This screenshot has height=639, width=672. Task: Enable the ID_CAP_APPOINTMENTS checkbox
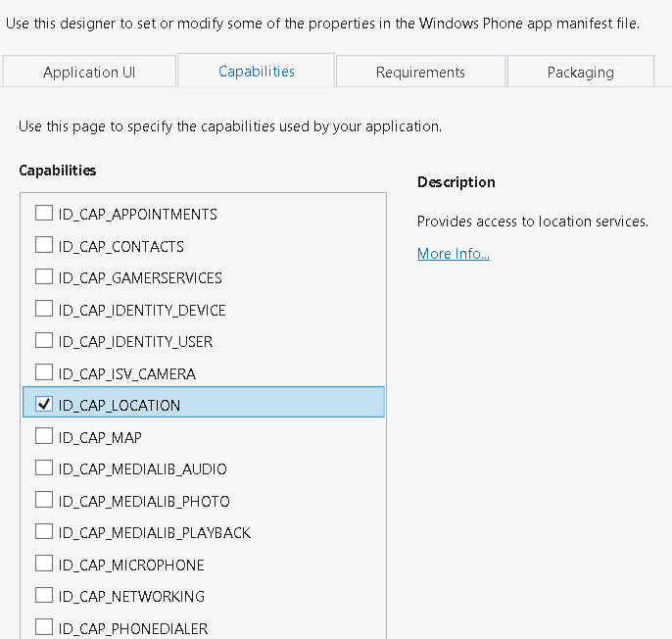44,213
